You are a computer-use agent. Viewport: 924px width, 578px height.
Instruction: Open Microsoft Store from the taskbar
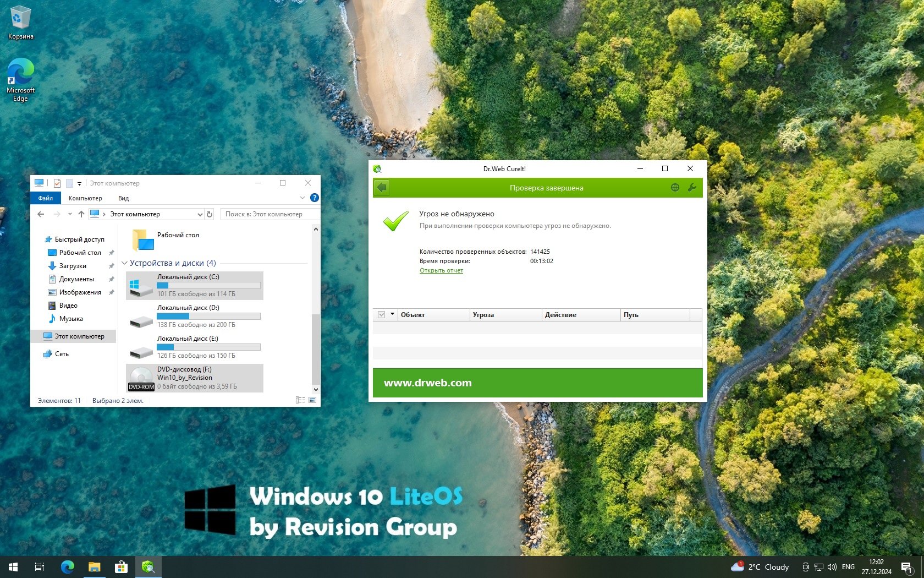(121, 566)
